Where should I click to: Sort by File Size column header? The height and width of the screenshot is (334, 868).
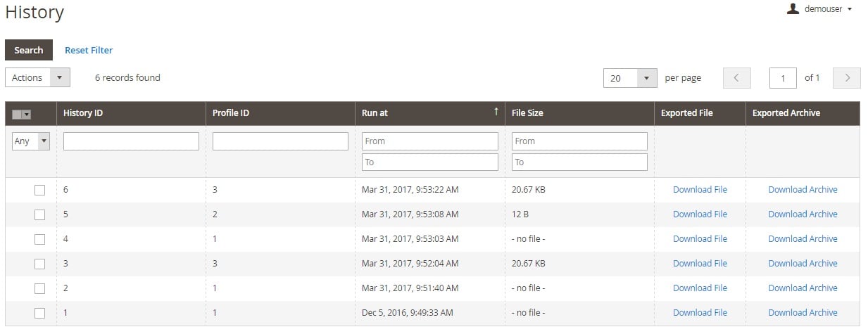pos(579,113)
